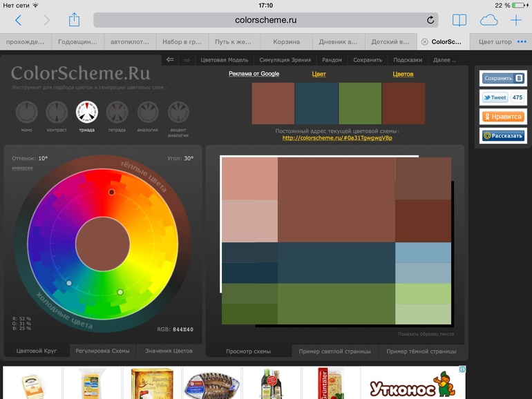Expand the Далее... menu
Viewport: 532px width, 399px height.
[444, 60]
